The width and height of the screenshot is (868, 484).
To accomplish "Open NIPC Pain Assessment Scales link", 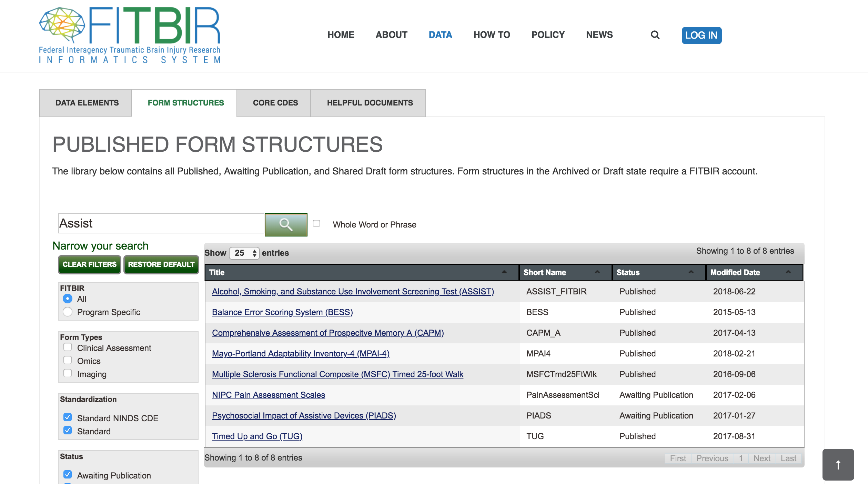I will [269, 395].
